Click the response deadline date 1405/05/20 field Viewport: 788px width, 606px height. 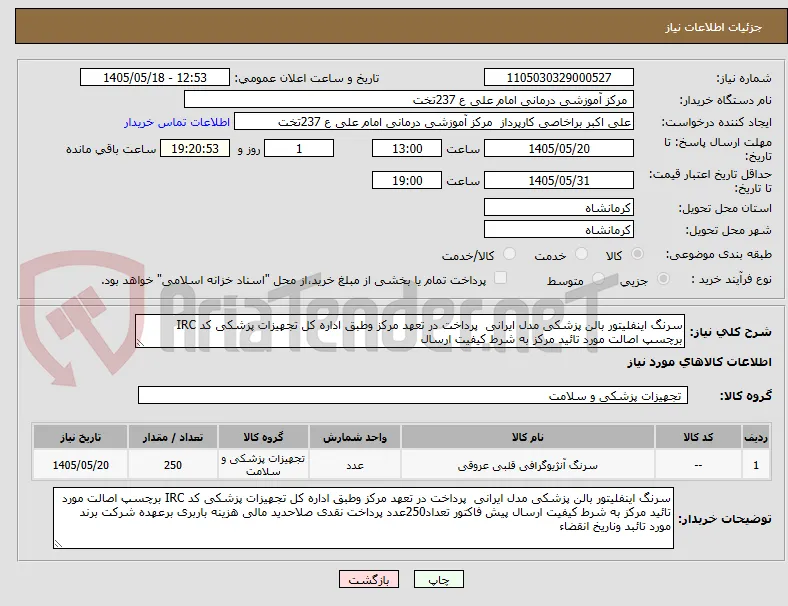point(558,149)
